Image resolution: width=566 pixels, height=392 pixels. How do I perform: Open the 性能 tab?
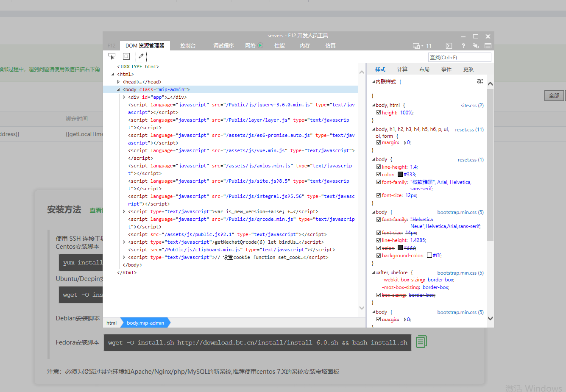(x=279, y=46)
